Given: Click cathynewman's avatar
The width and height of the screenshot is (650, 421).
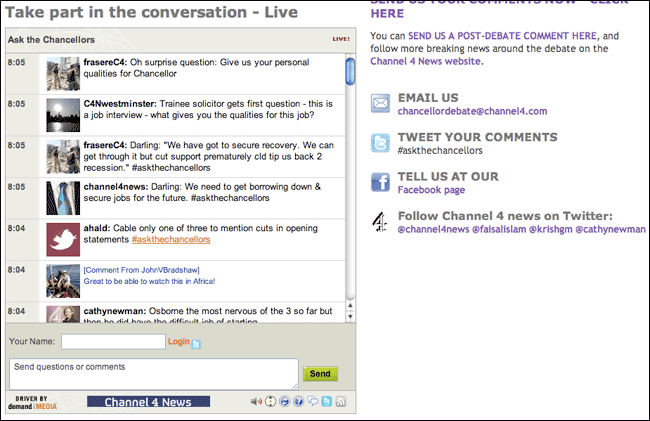Looking at the screenshot, I should [63, 314].
